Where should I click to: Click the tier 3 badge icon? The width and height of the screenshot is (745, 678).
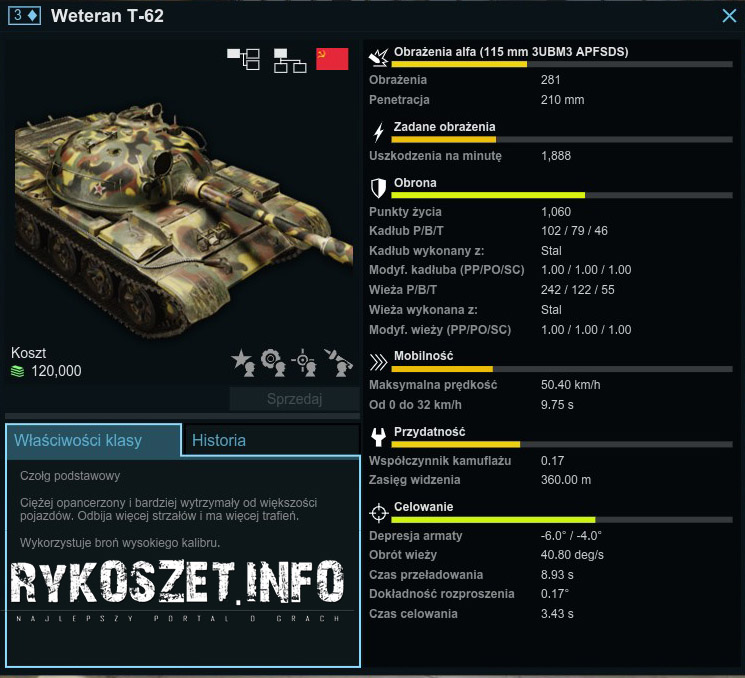pos(24,16)
